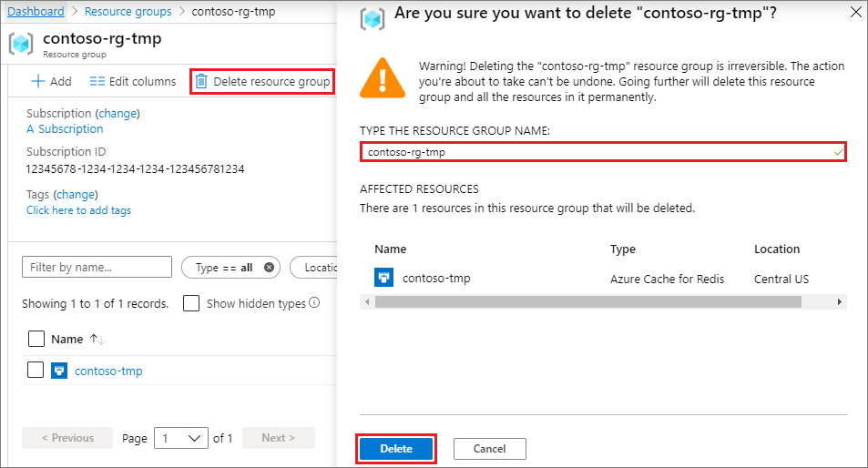
Task: Click the Add plus icon
Action: point(38,81)
